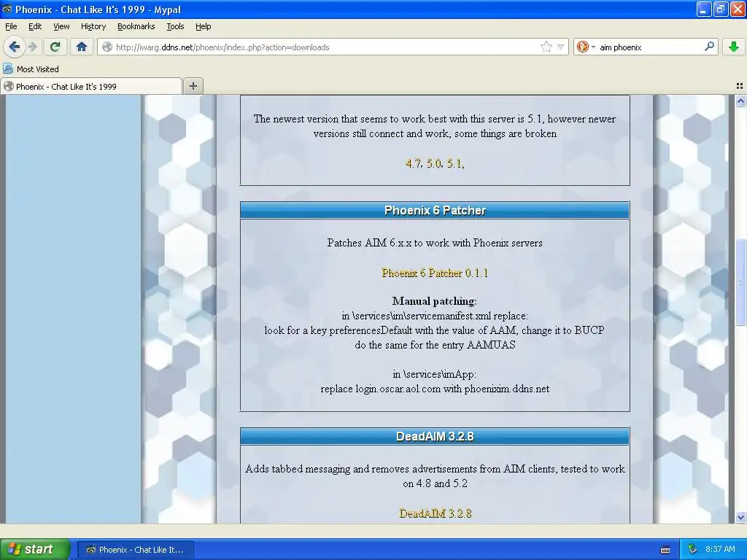
Task: Download AIM version 4.7 link
Action: click(414, 163)
